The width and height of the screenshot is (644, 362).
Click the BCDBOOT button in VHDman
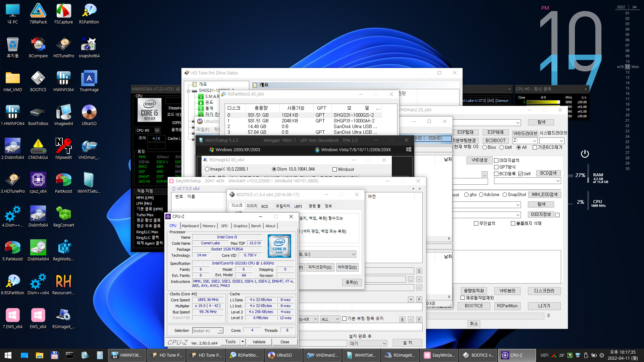pyautogui.click(x=495, y=141)
